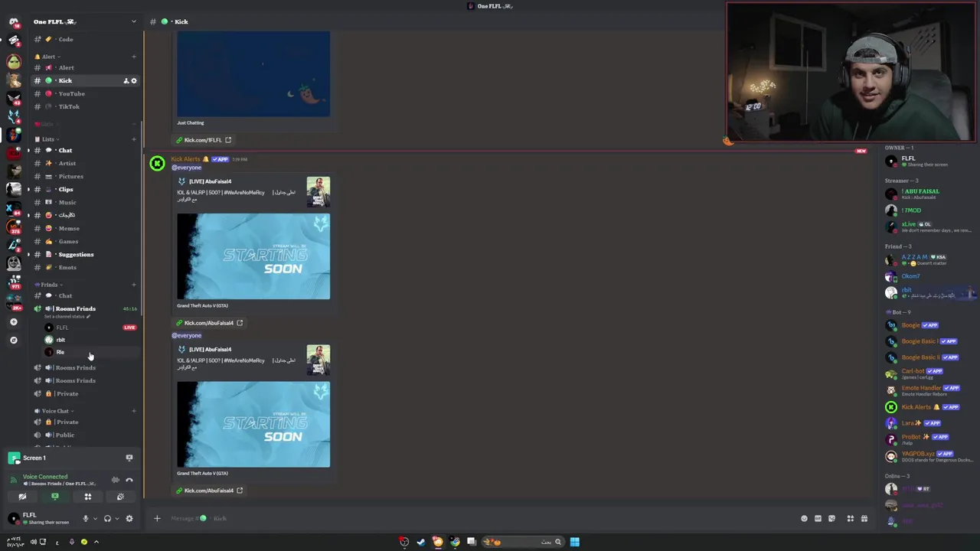Open the Code channel
Image resolution: width=980 pixels, height=551 pixels.
point(84,39)
